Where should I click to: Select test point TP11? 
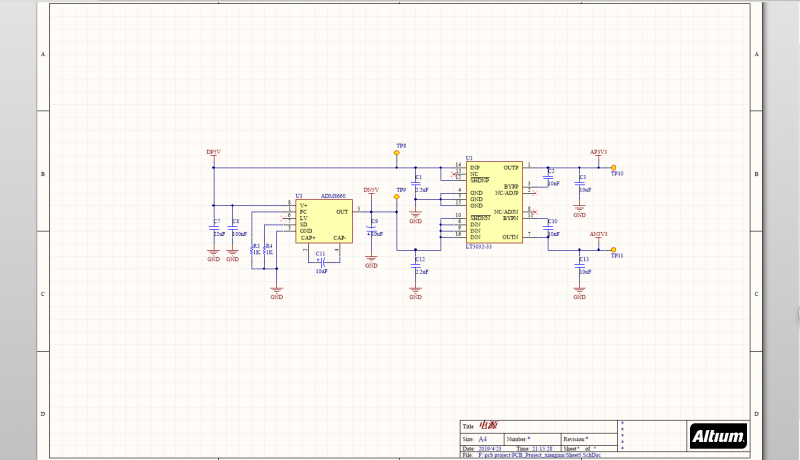pos(613,250)
